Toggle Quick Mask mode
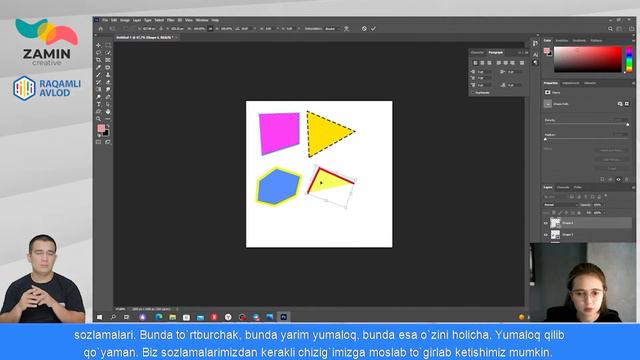Image resolution: width=640 pixels, height=360 pixels. (98, 142)
